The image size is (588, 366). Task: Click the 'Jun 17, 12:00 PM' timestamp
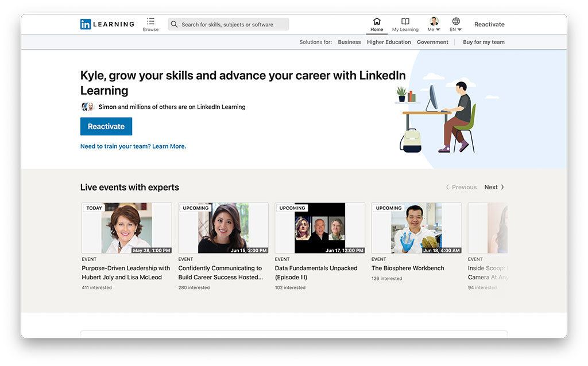[x=345, y=250]
